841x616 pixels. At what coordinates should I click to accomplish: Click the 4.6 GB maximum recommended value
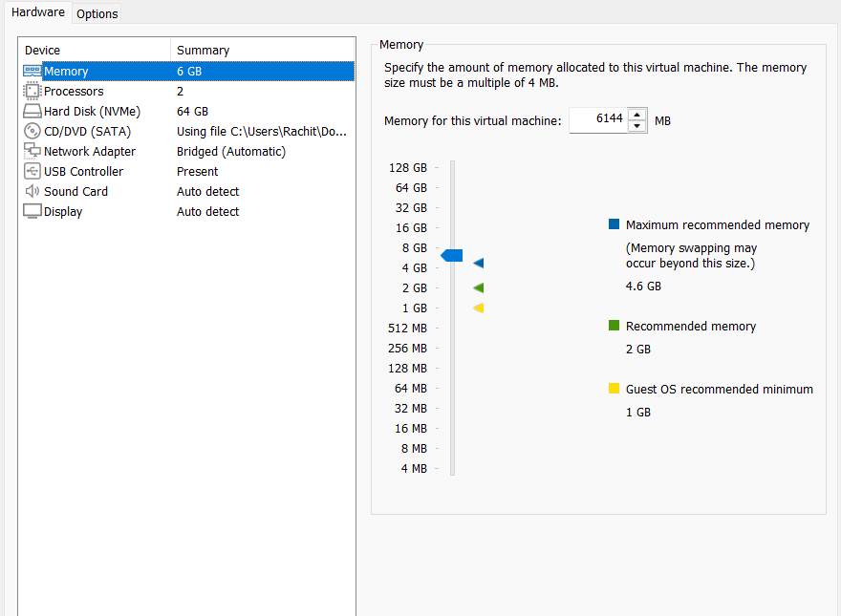[x=643, y=287]
